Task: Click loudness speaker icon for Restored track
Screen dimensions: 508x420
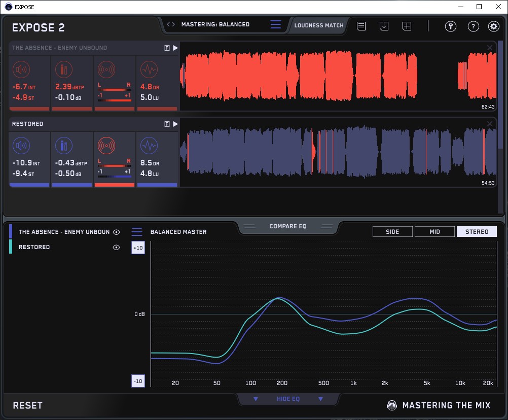Action: 21,146
